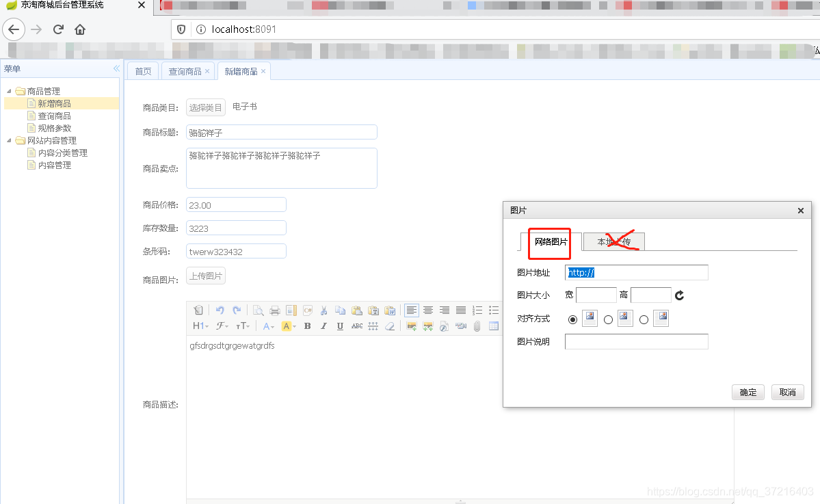Click the 确定 button in the 图片 dialog

click(748, 392)
